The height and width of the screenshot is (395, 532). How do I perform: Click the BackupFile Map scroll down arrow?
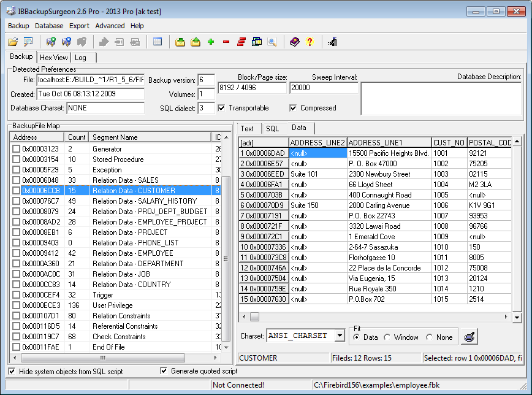pyautogui.click(x=226, y=347)
